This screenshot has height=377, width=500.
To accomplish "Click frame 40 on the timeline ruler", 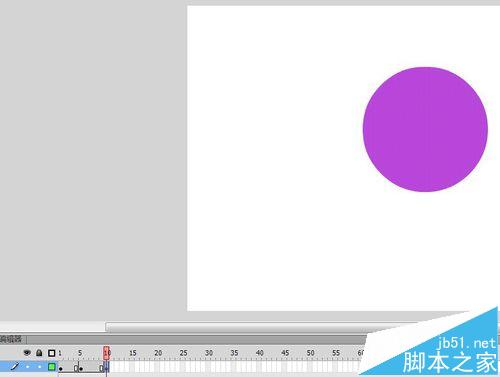I will coord(259,353).
